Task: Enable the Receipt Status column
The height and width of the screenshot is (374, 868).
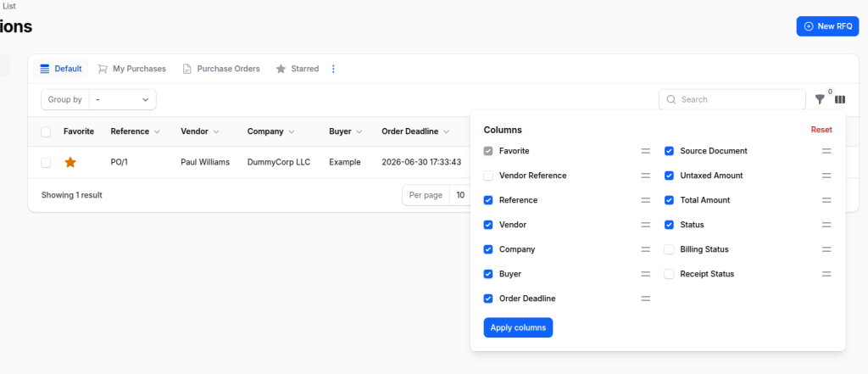Action: (670, 274)
